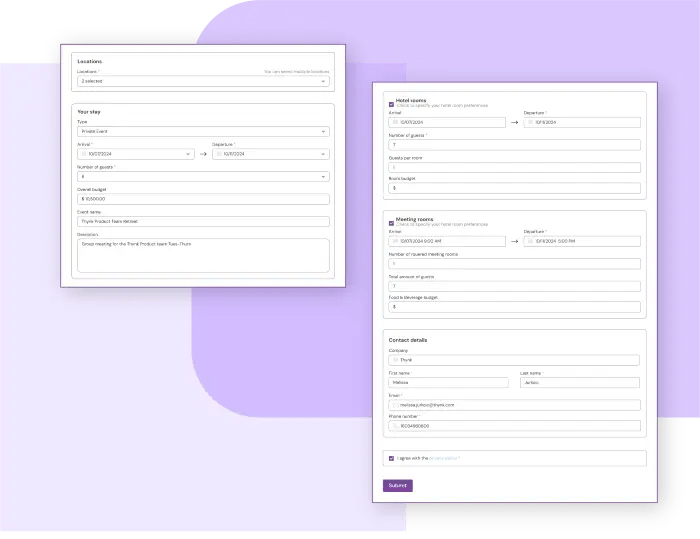The image size is (700, 539).
Task: Click the Food & beverage budget field
Action: click(514, 307)
